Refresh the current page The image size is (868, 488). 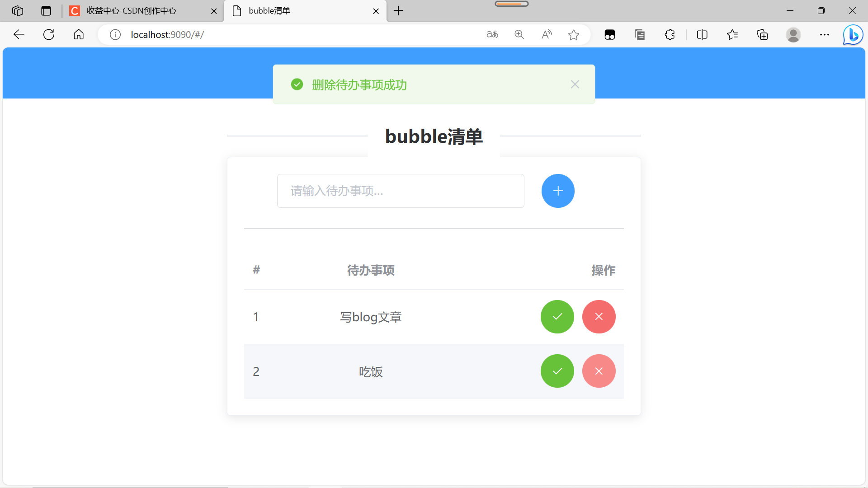(x=49, y=34)
